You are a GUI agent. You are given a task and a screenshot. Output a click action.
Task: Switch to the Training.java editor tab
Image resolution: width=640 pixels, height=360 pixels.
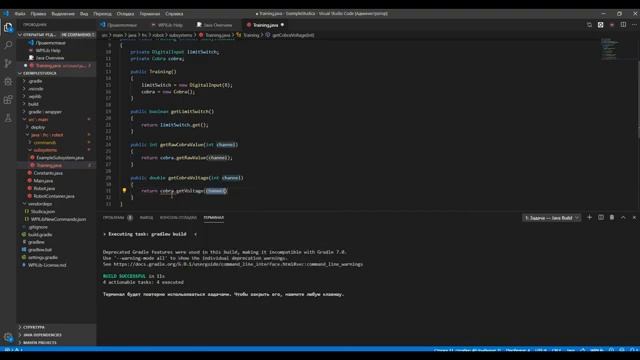[x=265, y=25]
